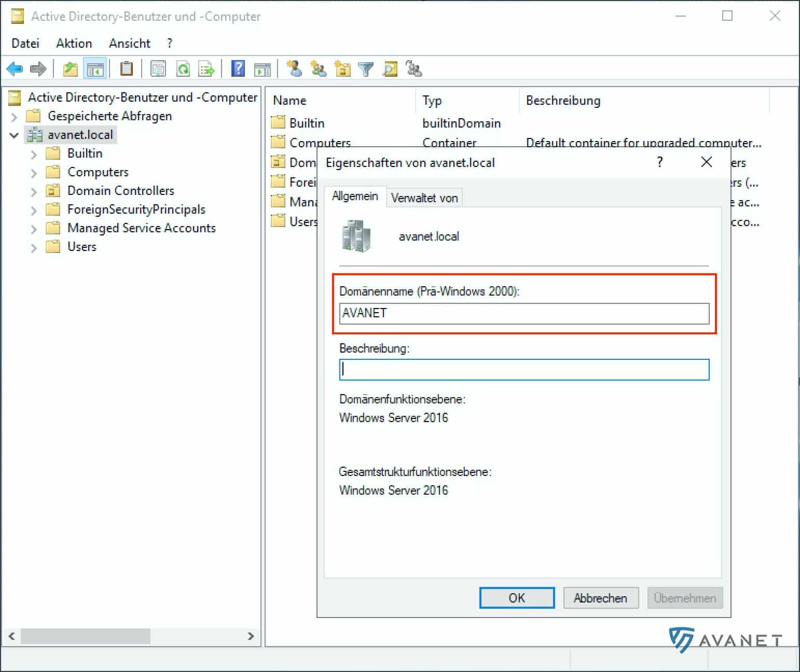Image resolution: width=800 pixels, height=672 pixels.
Task: Click the Beschreibung input field
Action: point(524,370)
